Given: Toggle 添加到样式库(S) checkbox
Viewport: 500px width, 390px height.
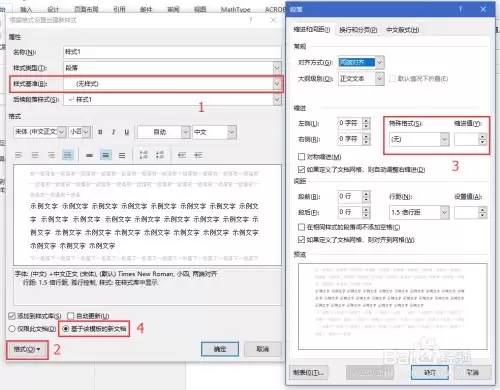Looking at the screenshot, I should coord(12,316).
